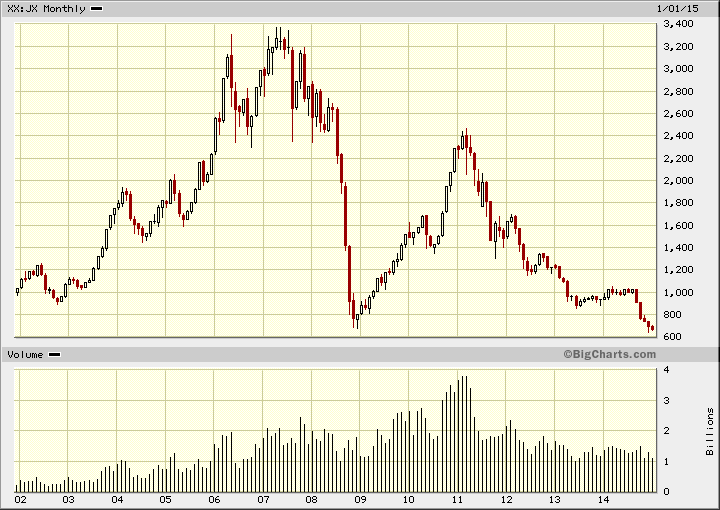Select the 2,600 price axis label
Image resolution: width=720 pixels, height=510 pixels.
678,113
